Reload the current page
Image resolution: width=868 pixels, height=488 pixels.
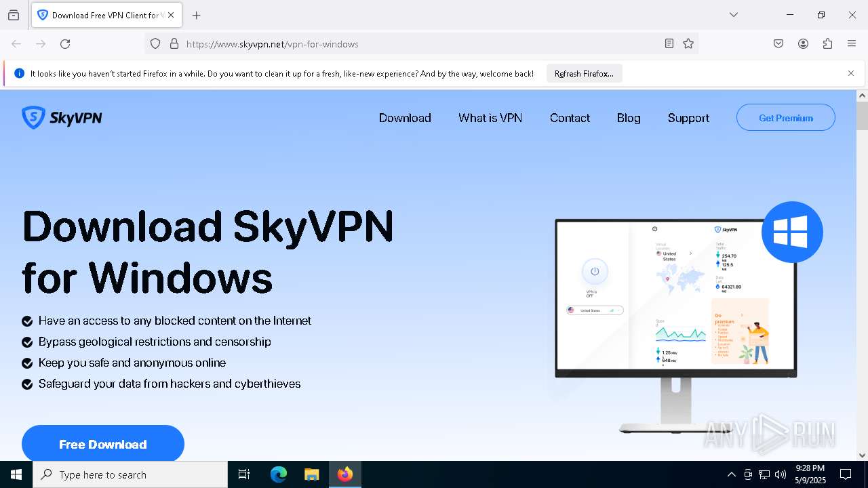point(65,44)
